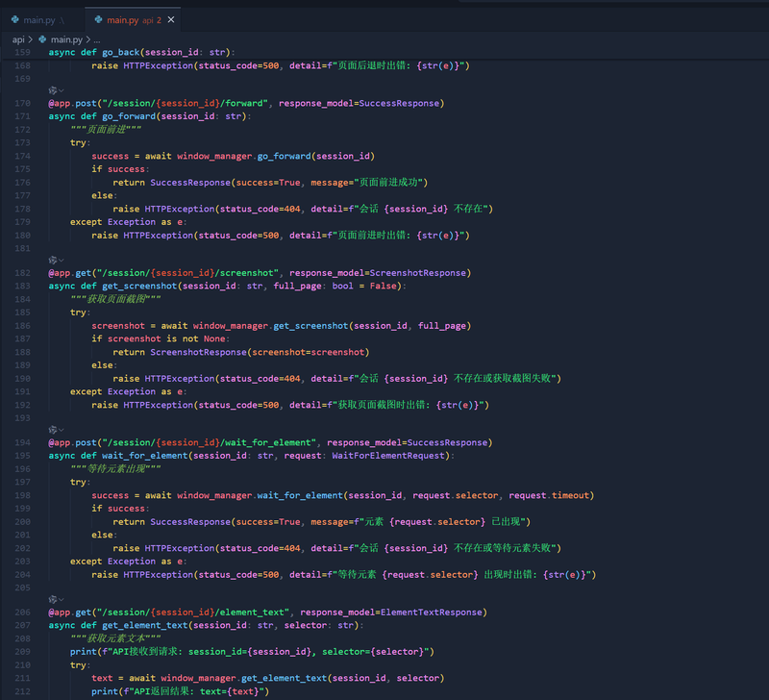Click status_code=404 on line 178
The width and height of the screenshot is (769, 700).
coord(260,209)
